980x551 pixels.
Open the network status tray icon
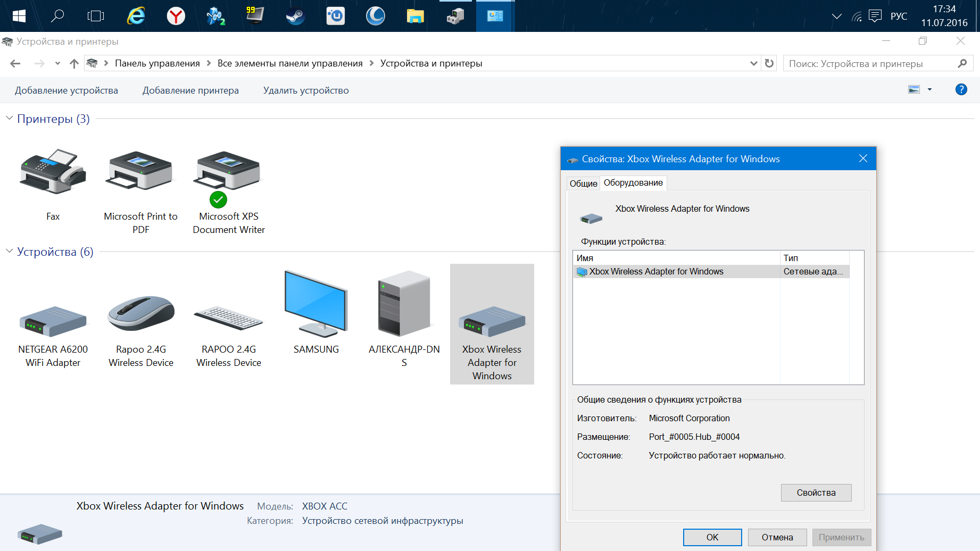pyautogui.click(x=857, y=16)
